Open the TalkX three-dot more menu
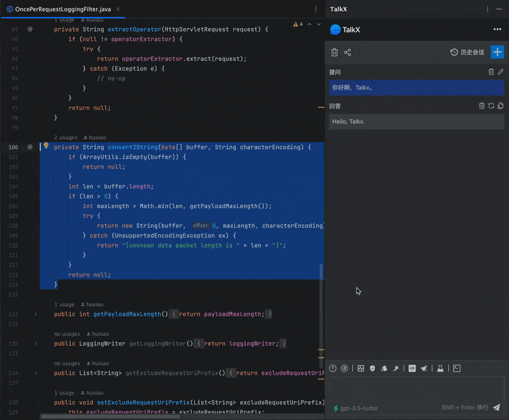This screenshot has width=509, height=420. click(497, 29)
